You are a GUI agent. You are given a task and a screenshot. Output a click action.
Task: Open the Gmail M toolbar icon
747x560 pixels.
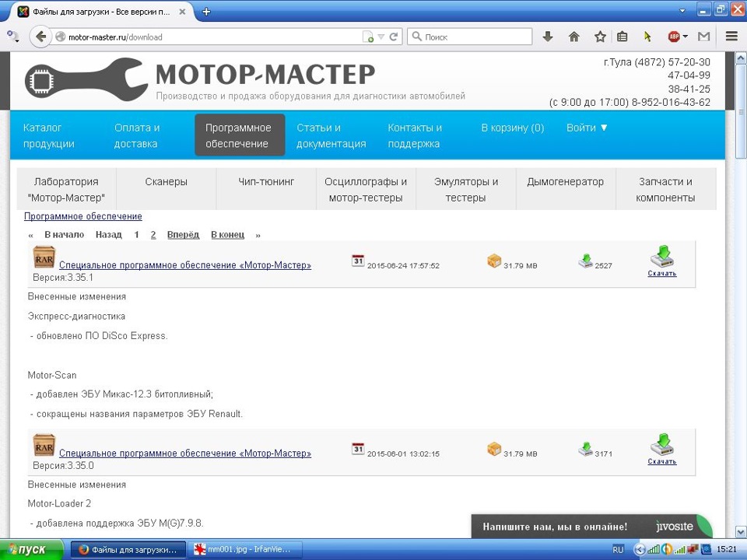[703, 37]
